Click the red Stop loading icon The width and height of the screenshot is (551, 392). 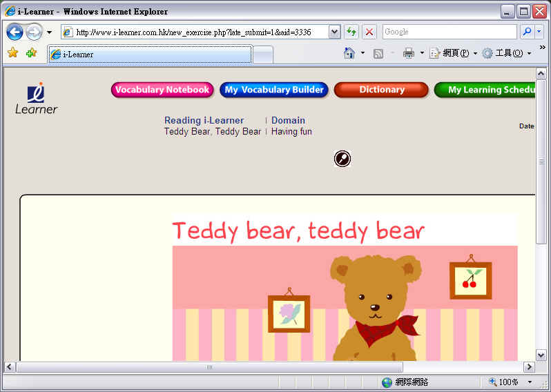369,32
